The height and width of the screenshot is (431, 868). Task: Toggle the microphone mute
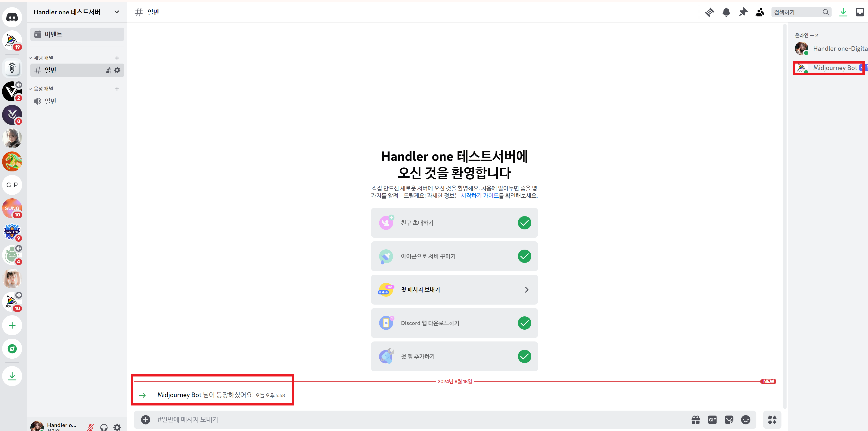tap(90, 427)
